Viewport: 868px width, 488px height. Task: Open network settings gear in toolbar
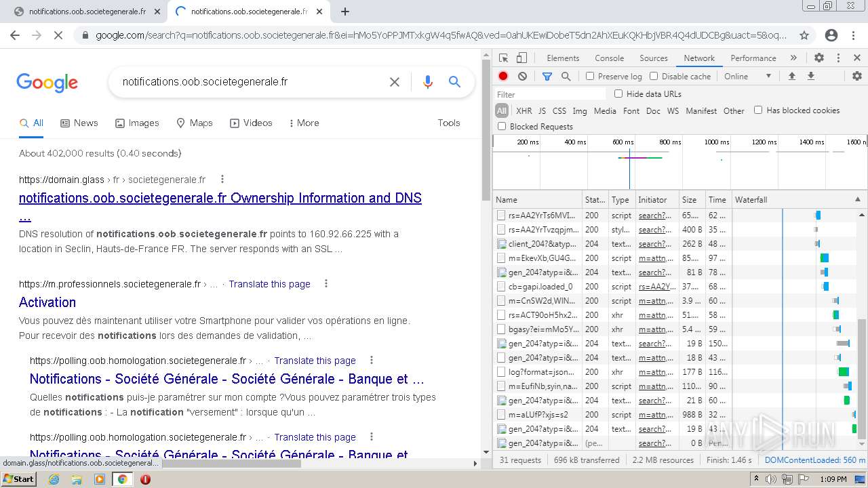click(x=856, y=77)
